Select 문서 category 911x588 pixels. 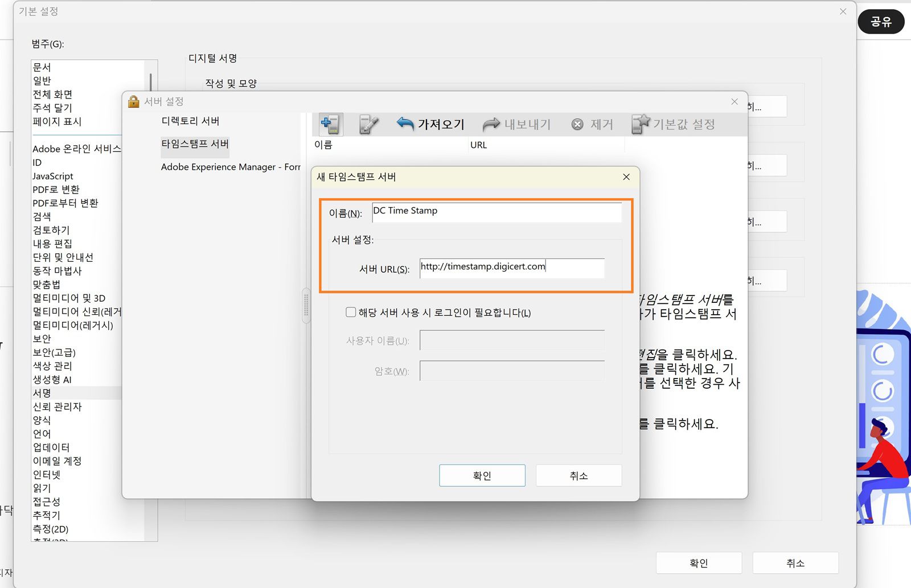point(42,67)
